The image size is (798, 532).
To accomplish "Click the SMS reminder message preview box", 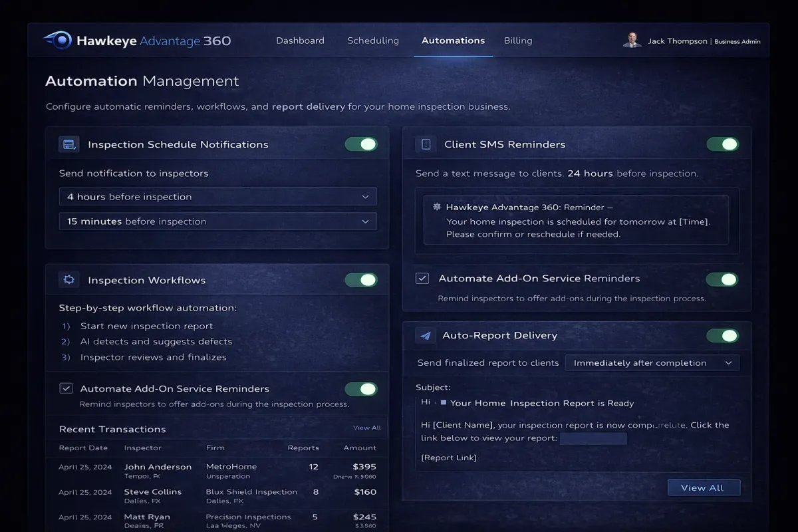I will pos(576,220).
